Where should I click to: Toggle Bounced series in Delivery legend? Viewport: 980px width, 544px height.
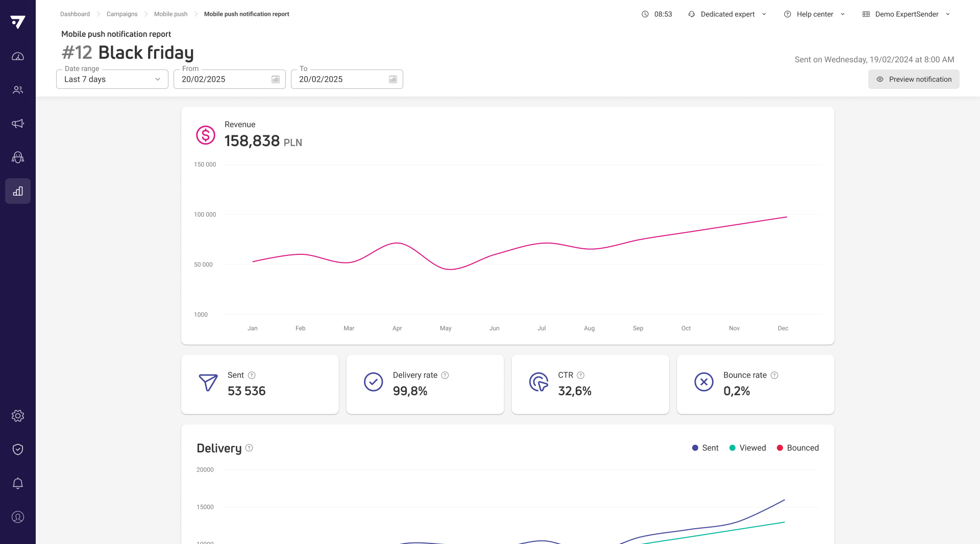(x=797, y=448)
